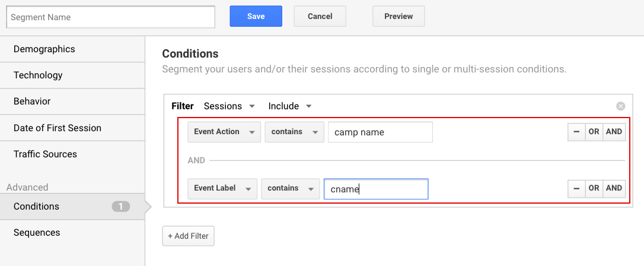644x266 pixels.
Task: Add OR condition to Event Action row
Action: click(x=594, y=132)
